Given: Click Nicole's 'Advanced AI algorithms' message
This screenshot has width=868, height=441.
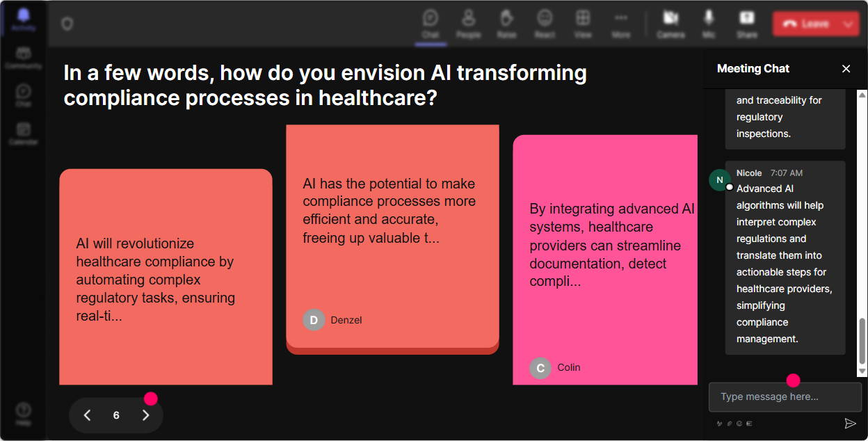Looking at the screenshot, I should [785, 258].
